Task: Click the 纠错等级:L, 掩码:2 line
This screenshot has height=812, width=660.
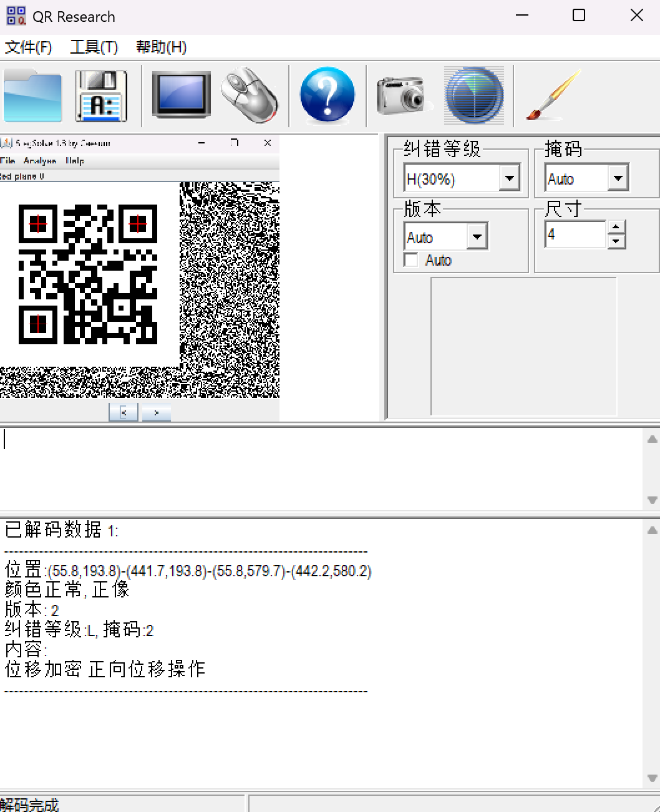Action: pyautogui.click(x=79, y=629)
